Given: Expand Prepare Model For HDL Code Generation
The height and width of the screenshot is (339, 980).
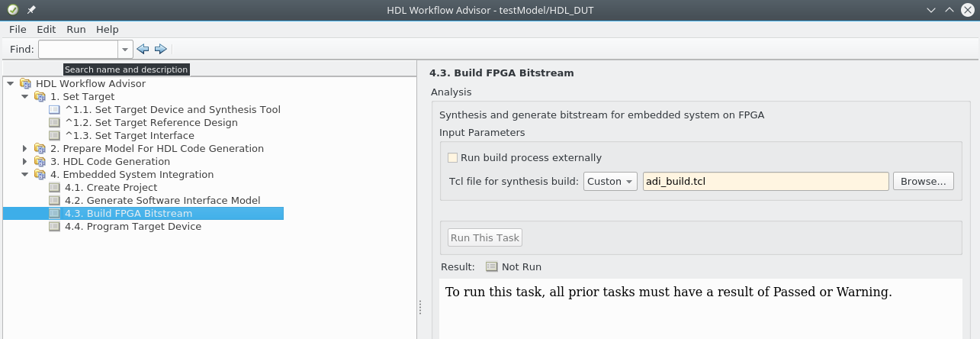Looking at the screenshot, I should [24, 148].
